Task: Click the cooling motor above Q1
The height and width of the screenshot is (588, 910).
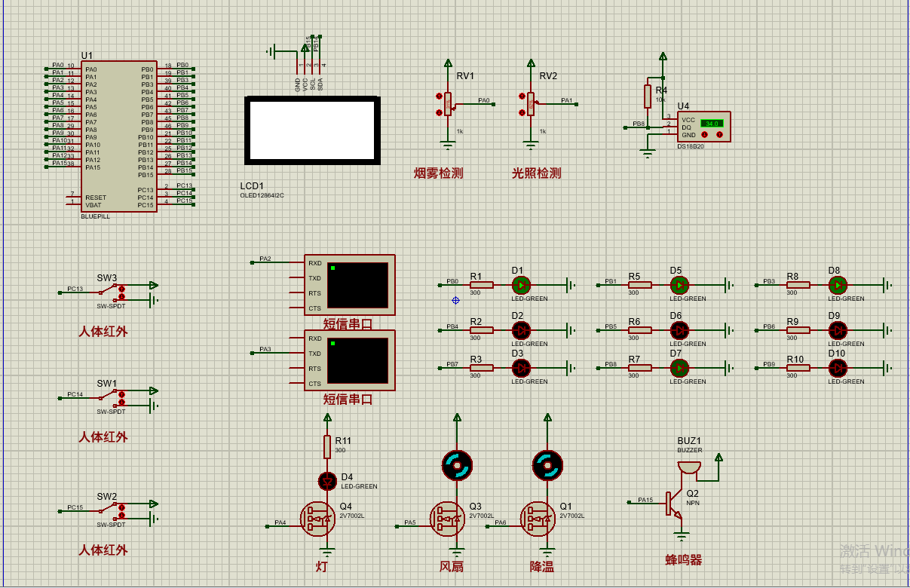Action: [547, 466]
